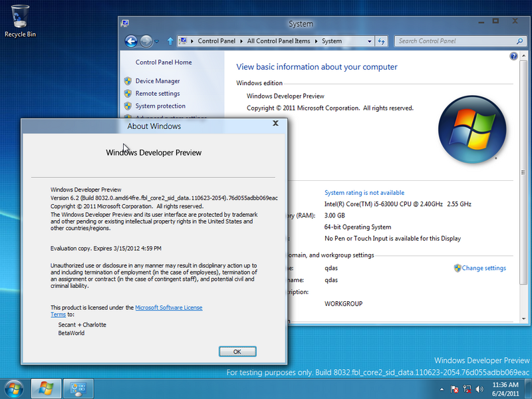Click the volume speaker tray icon

tap(479, 389)
